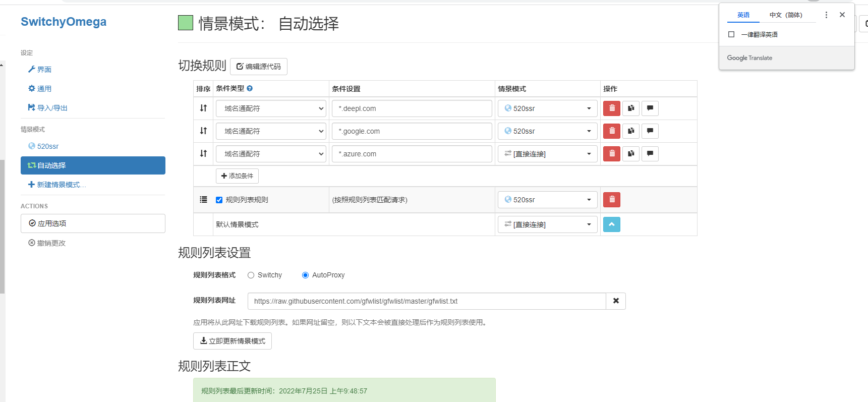This screenshot has height=402, width=868.
Task: Discard changes with the revert link
Action: [x=47, y=243]
